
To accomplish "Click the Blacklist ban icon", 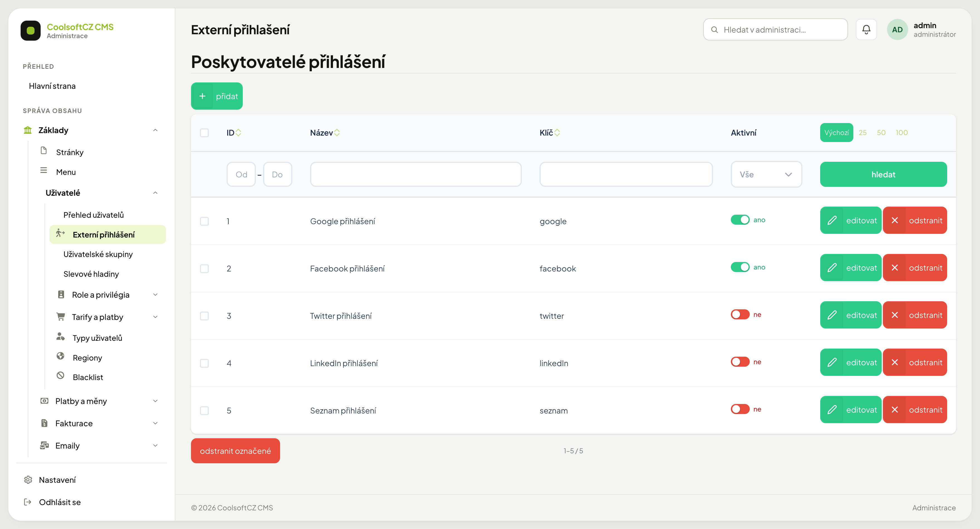I will click(60, 376).
